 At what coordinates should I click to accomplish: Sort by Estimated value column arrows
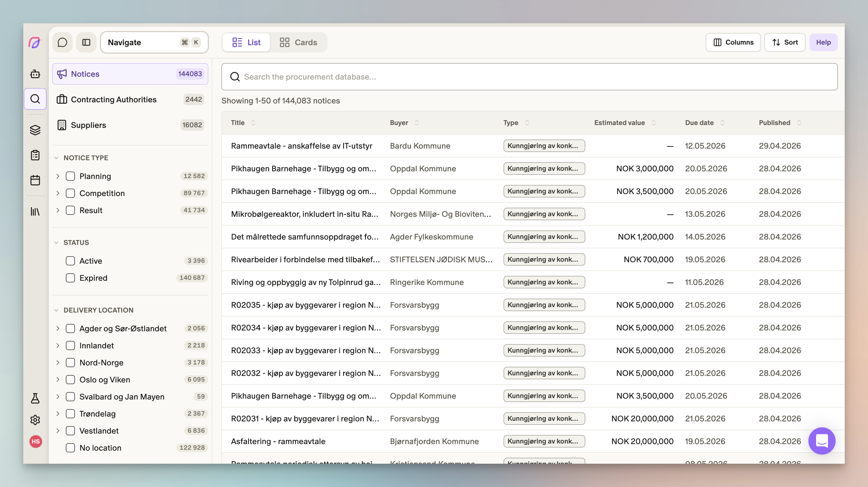click(x=653, y=123)
